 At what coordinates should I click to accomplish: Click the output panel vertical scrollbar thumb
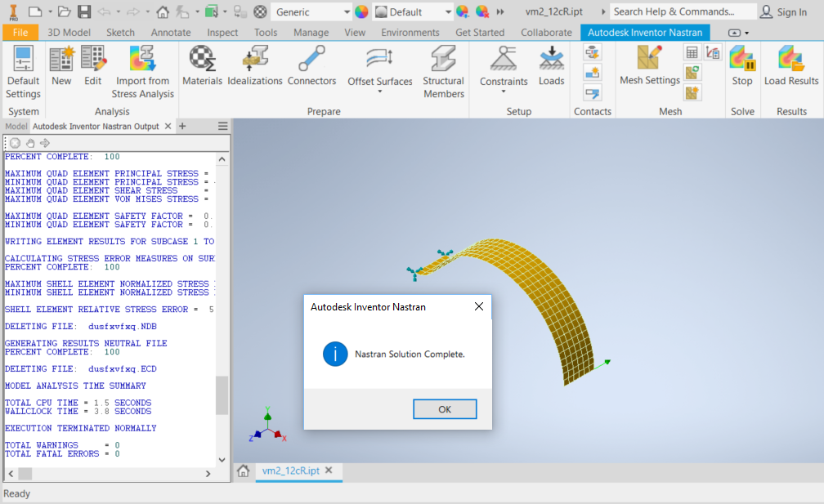(222, 395)
